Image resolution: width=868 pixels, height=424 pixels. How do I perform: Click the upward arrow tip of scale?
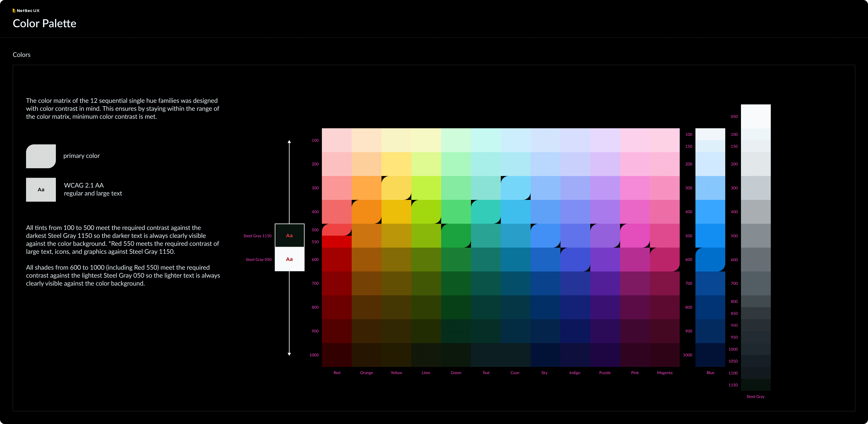[x=289, y=142]
